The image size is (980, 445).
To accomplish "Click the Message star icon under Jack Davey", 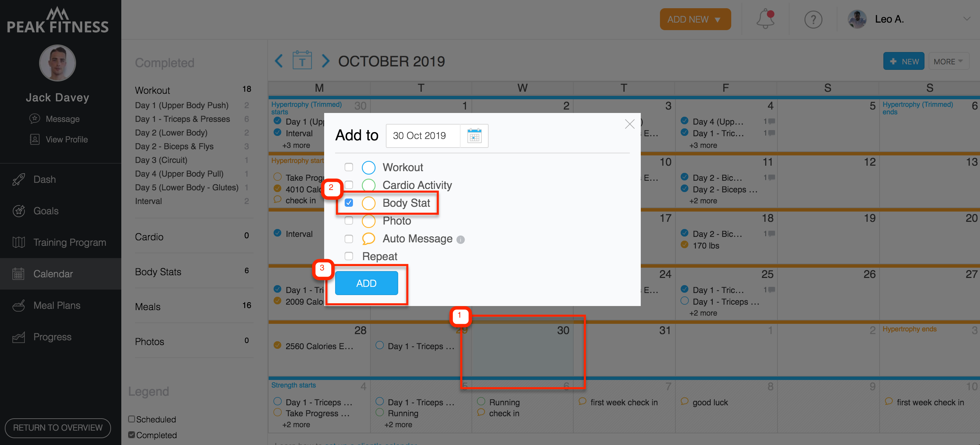I will [x=35, y=118].
